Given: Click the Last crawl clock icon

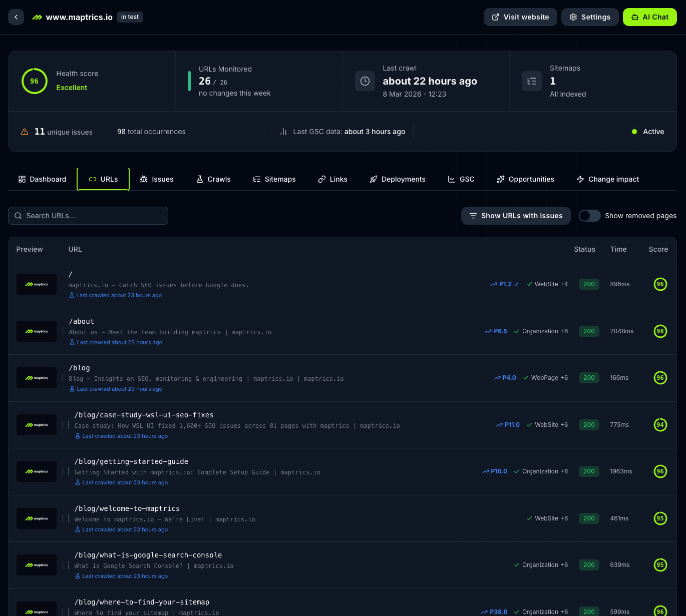Looking at the screenshot, I should [x=365, y=81].
